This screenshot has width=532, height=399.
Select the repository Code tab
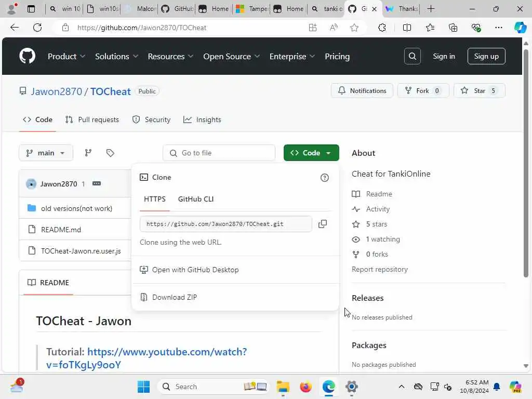coord(37,120)
